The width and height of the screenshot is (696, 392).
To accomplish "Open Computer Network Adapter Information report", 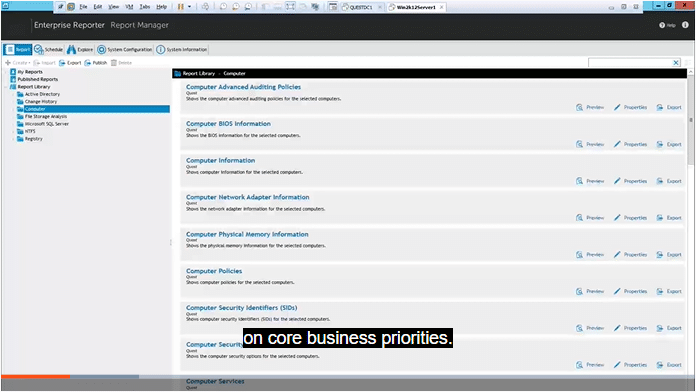I will click(x=248, y=197).
